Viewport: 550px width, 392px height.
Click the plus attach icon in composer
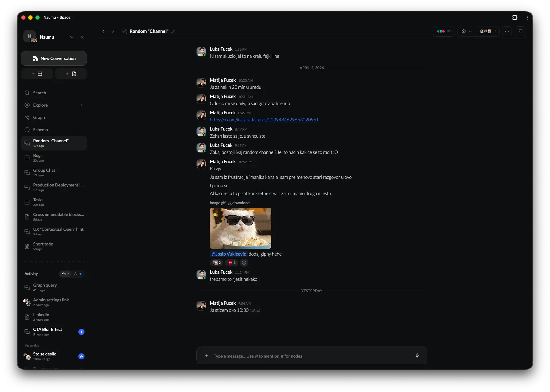coord(206,356)
